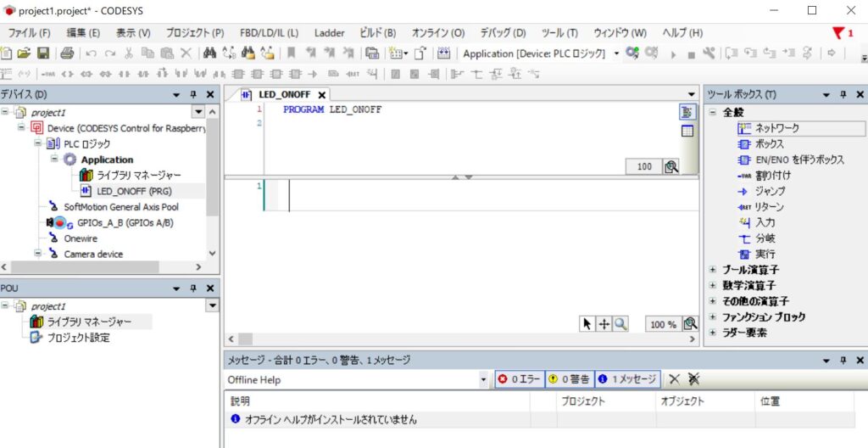868x448 pixels.
Task: Expand the ブール演算子 toolbox category
Action: pos(749,270)
